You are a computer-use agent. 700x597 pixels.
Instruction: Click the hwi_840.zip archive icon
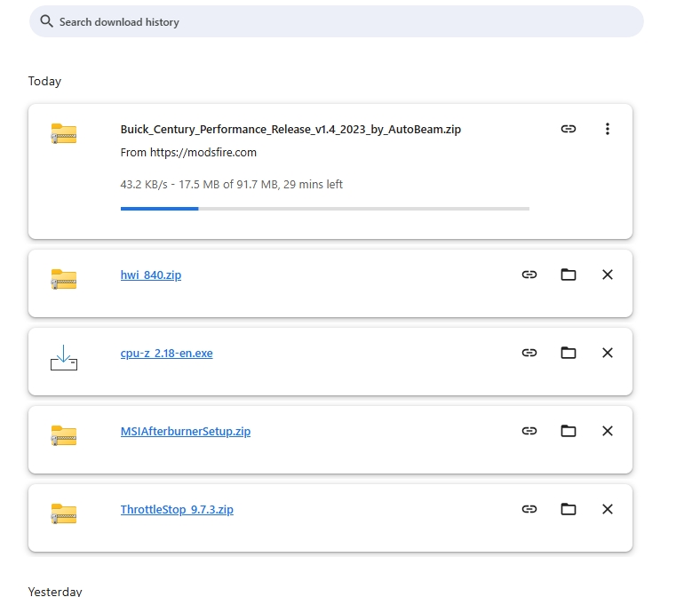click(64, 280)
